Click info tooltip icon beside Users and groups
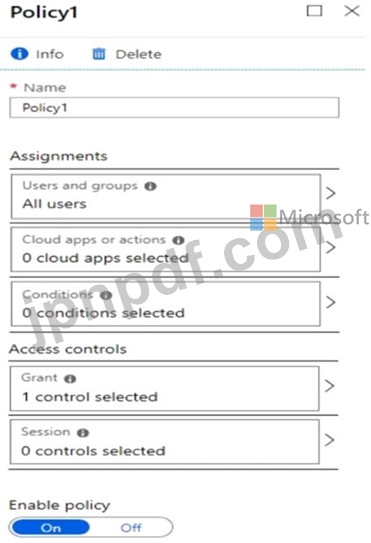371x543 pixels. point(150,186)
